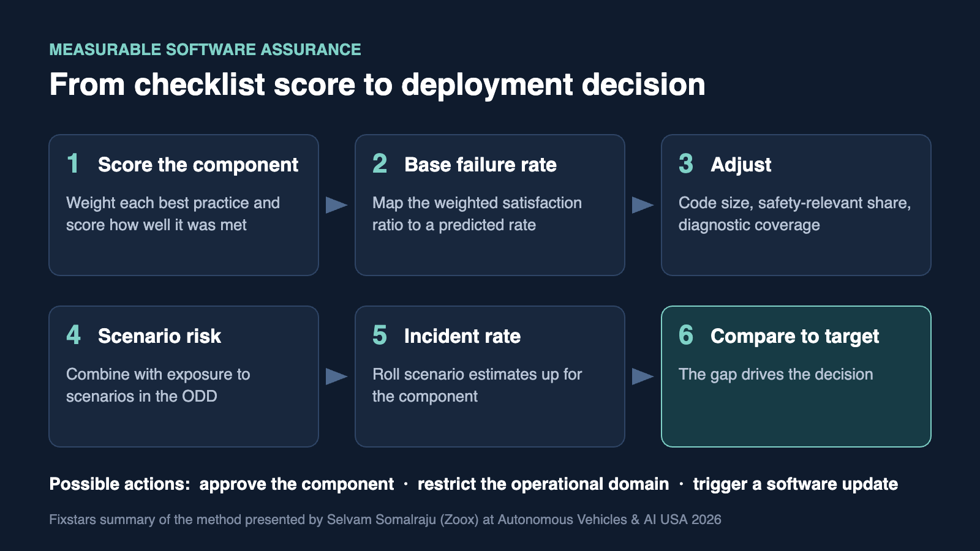Screen dimensions: 980x551
Task: Select the 'Base failure rate' card title
Action: (480, 165)
